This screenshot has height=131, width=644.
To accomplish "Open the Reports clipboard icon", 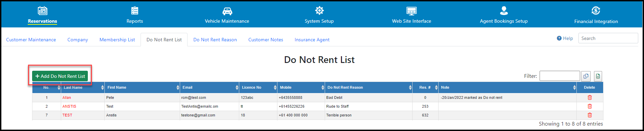I will 135,11.
